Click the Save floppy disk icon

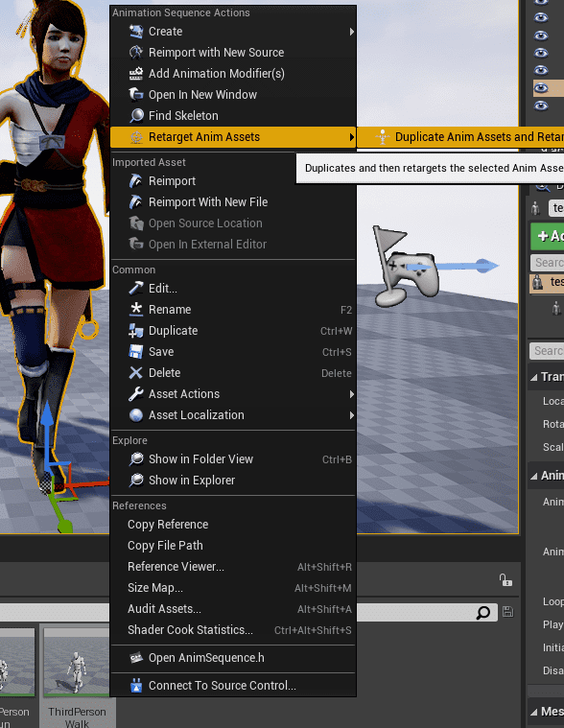pyautogui.click(x=136, y=352)
